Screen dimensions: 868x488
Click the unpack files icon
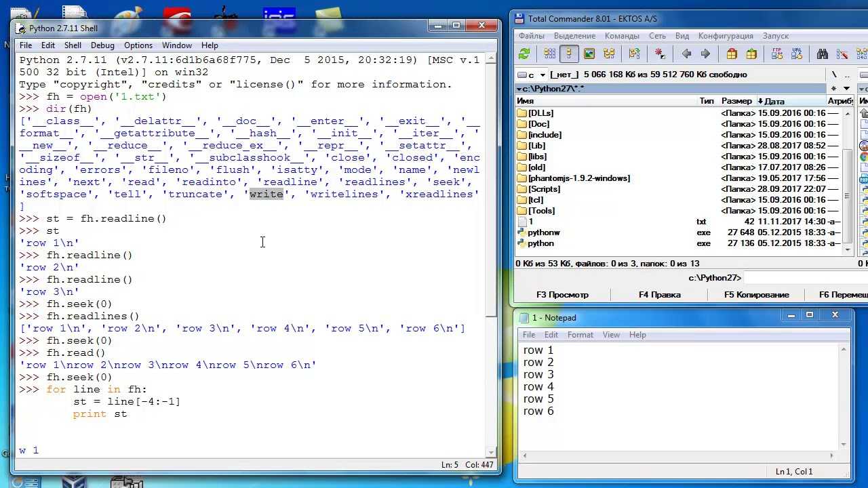click(751, 54)
